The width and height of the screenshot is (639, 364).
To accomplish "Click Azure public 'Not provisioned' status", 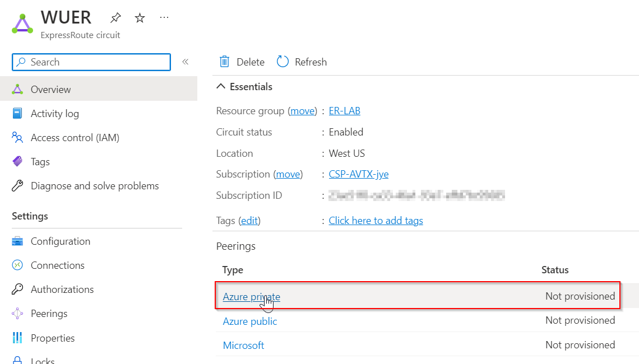I will pyautogui.click(x=580, y=320).
